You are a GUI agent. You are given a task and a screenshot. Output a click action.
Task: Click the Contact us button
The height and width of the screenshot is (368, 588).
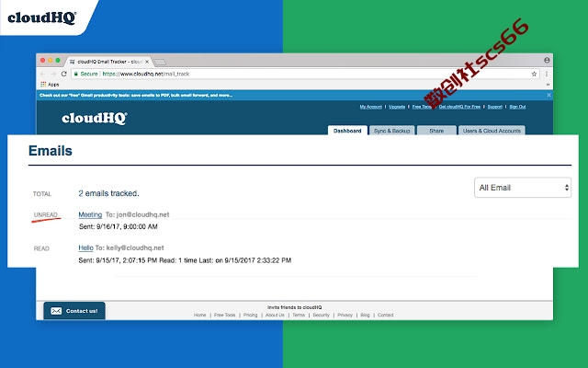(x=74, y=311)
